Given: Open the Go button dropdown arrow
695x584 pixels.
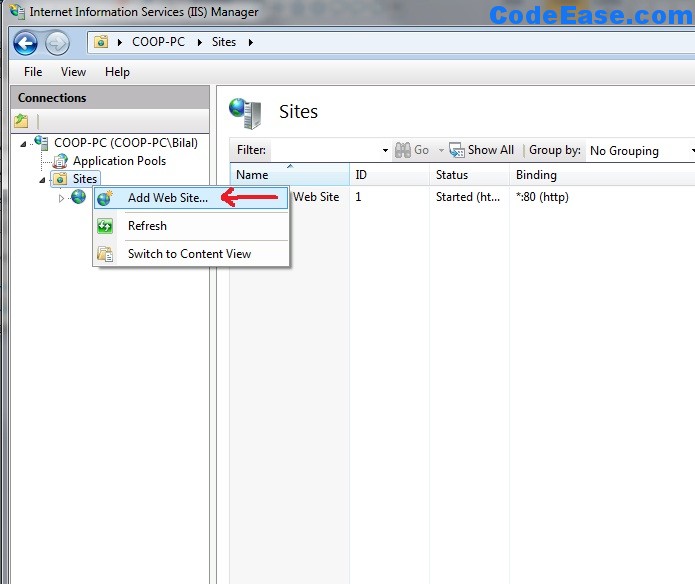Looking at the screenshot, I should 441,150.
